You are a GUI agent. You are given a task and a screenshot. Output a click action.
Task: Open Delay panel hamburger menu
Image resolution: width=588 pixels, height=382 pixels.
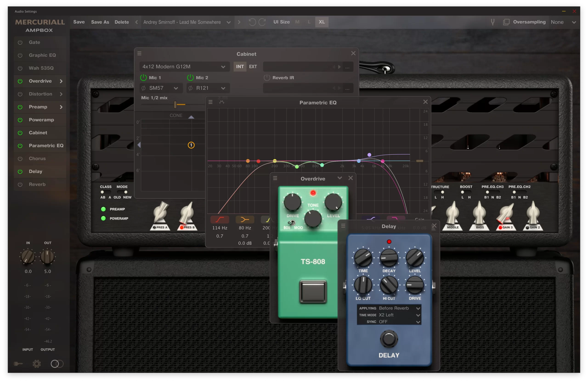(343, 226)
